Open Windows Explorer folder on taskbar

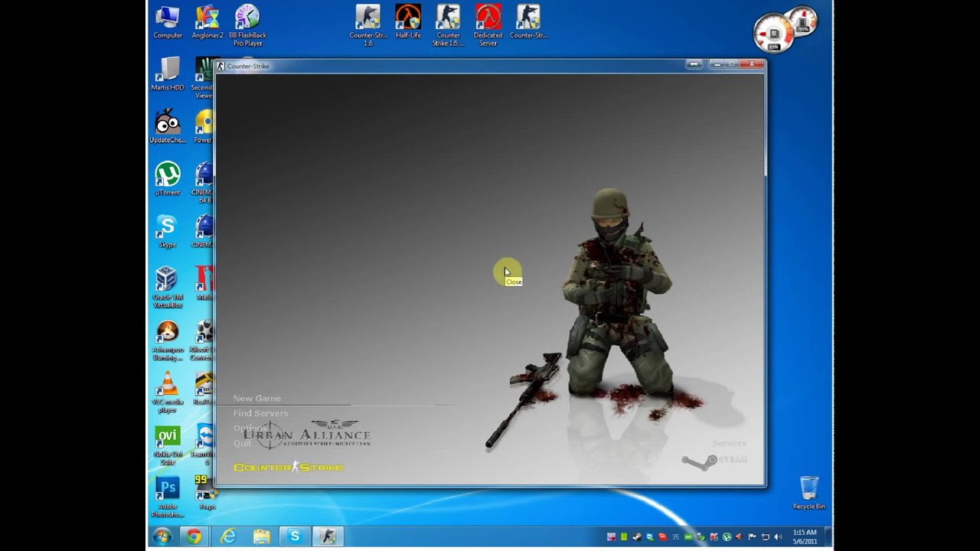(262, 536)
